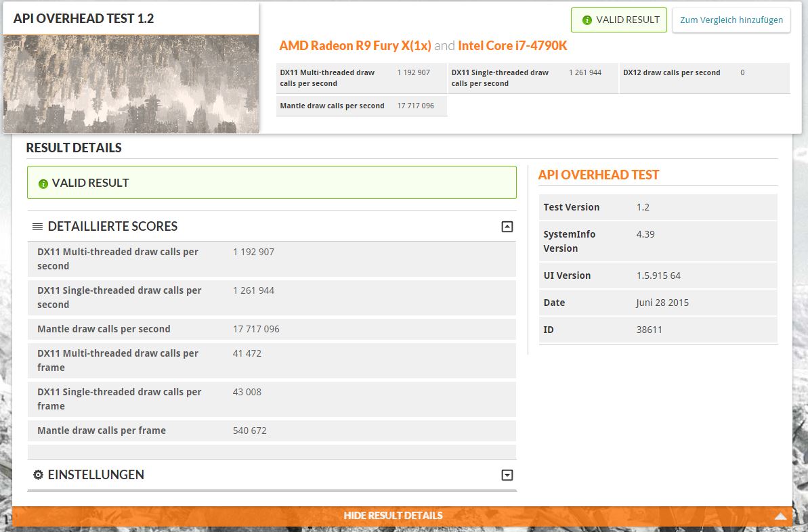Click the API OVERHEAD TEST 1.2 title
The image size is (808, 532).
83,18
